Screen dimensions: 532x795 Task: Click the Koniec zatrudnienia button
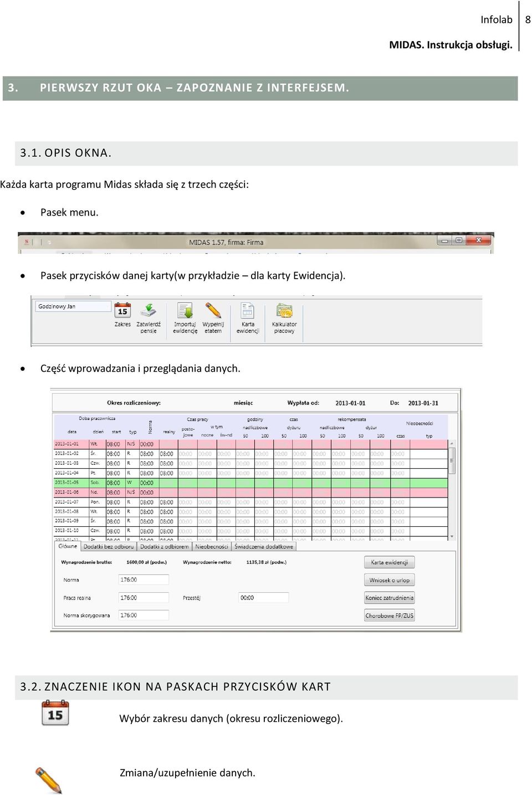(x=389, y=598)
